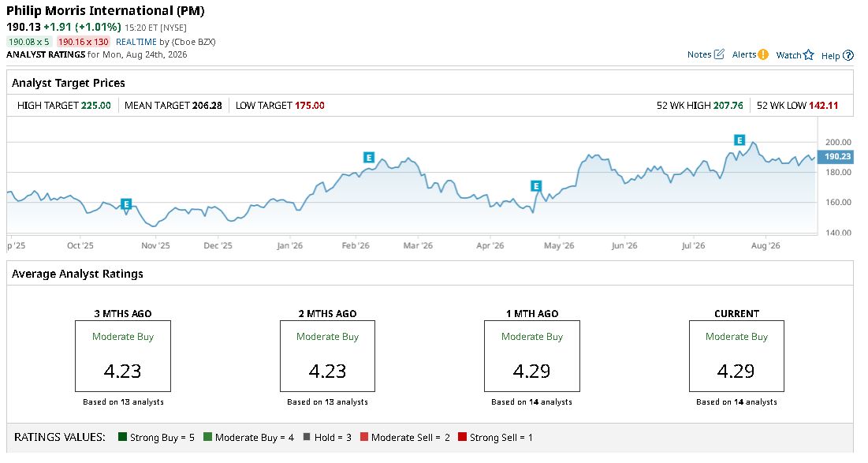Click the orange Alerts exclamation icon

[763, 54]
